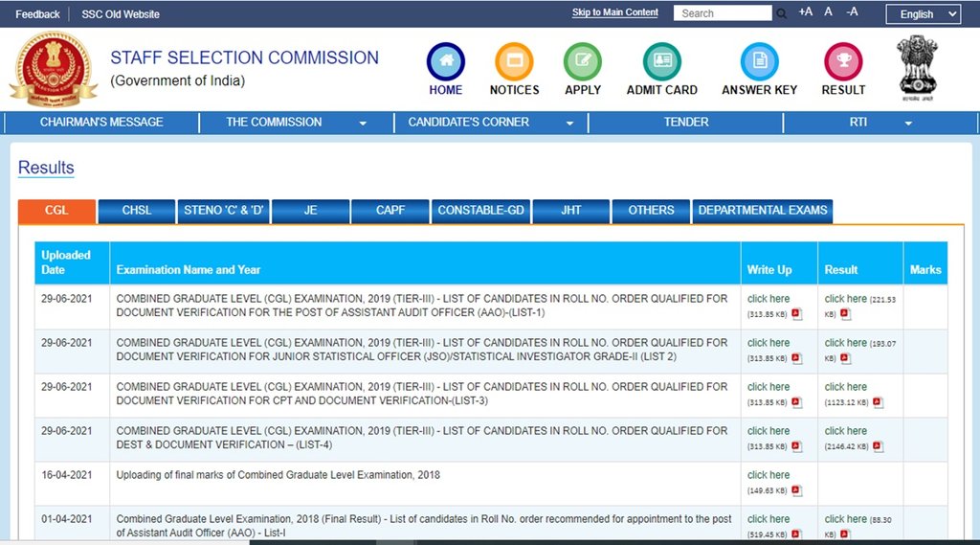Open PDF icon for List-3 result
Image resolution: width=980 pixels, height=545 pixels.
[878, 401]
